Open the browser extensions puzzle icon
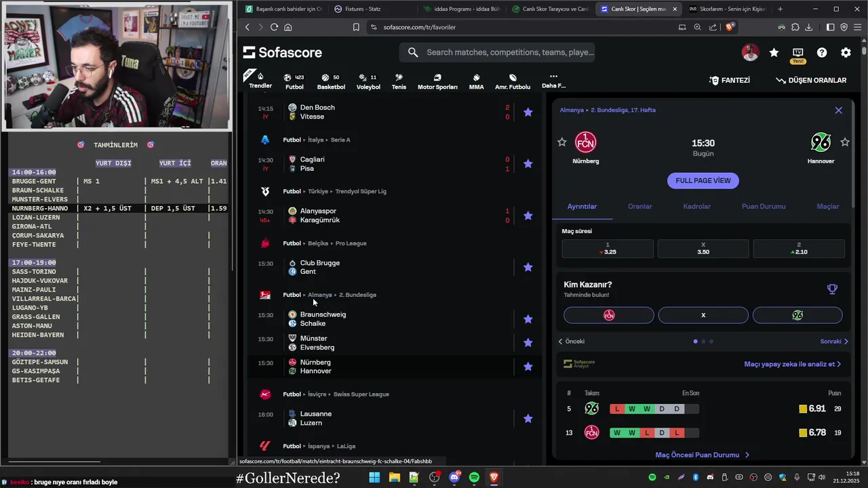The height and width of the screenshot is (488, 868). coord(795,27)
